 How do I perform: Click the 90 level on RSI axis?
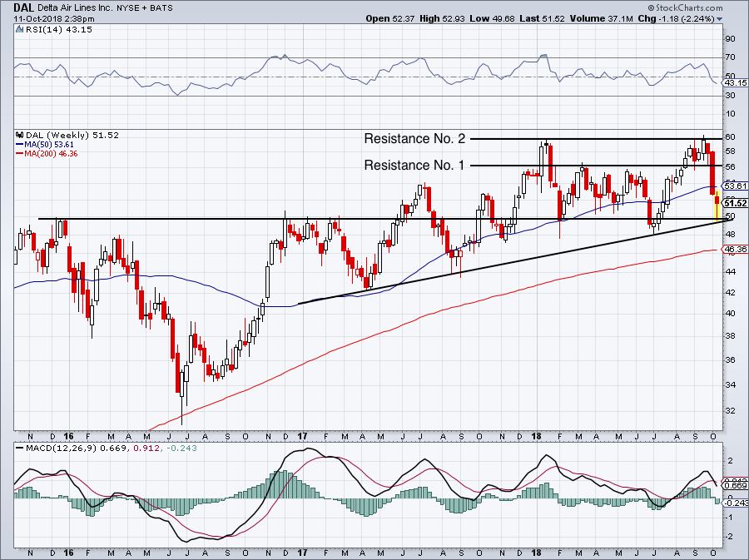730,38
